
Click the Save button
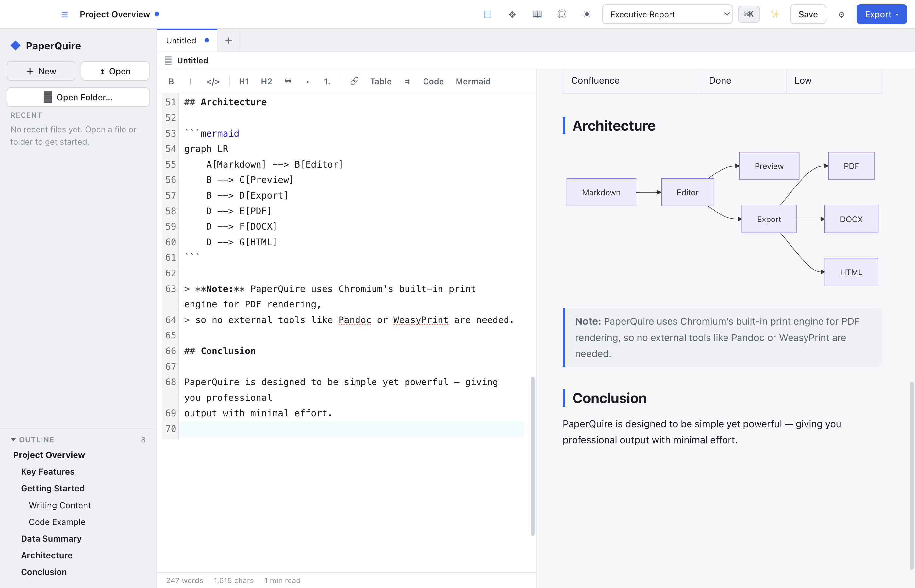(x=808, y=14)
